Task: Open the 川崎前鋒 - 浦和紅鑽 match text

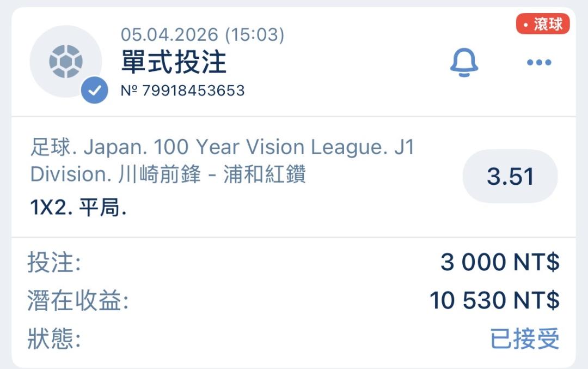Action: [x=212, y=174]
